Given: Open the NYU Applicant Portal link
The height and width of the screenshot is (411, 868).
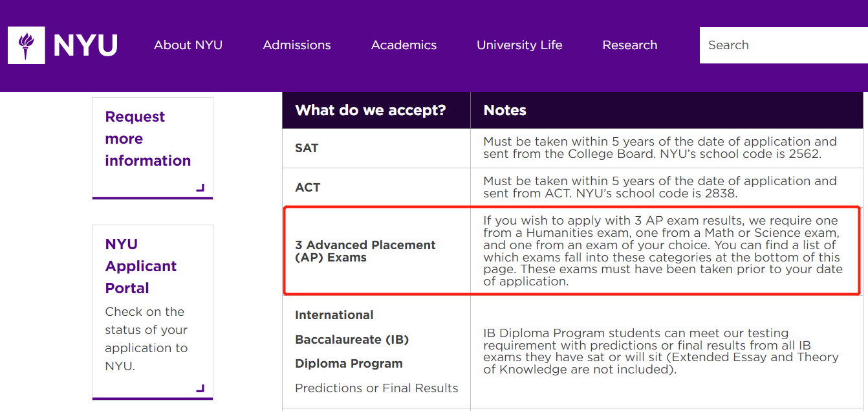Looking at the screenshot, I should (141, 266).
